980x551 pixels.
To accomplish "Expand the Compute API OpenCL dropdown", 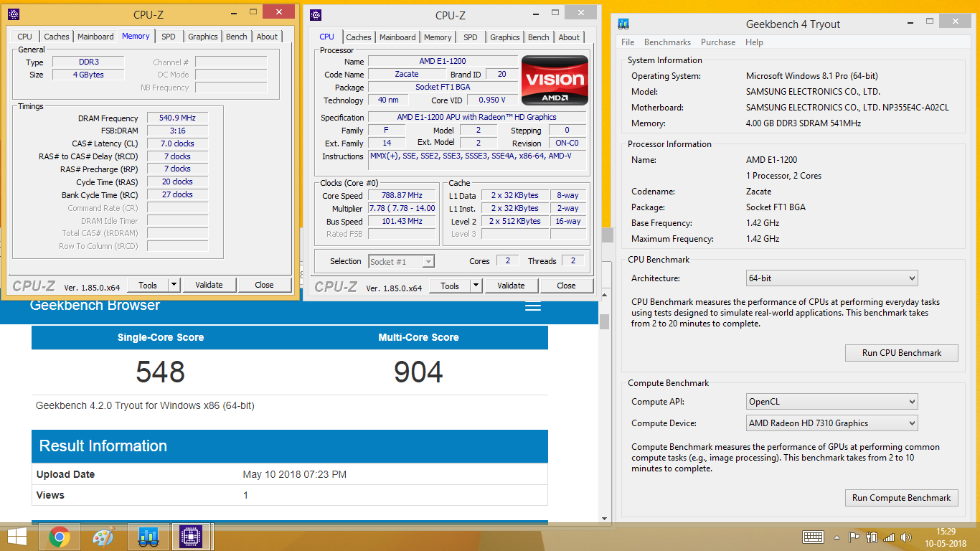I will 832,402.
